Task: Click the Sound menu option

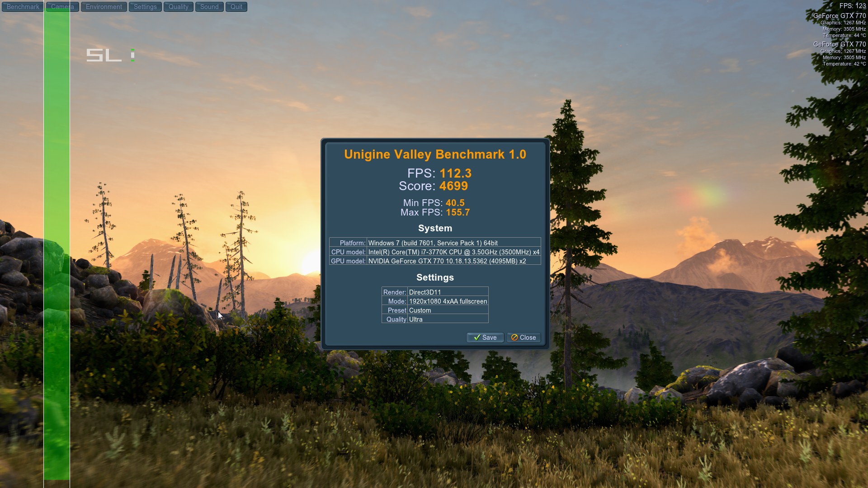Action: click(209, 7)
